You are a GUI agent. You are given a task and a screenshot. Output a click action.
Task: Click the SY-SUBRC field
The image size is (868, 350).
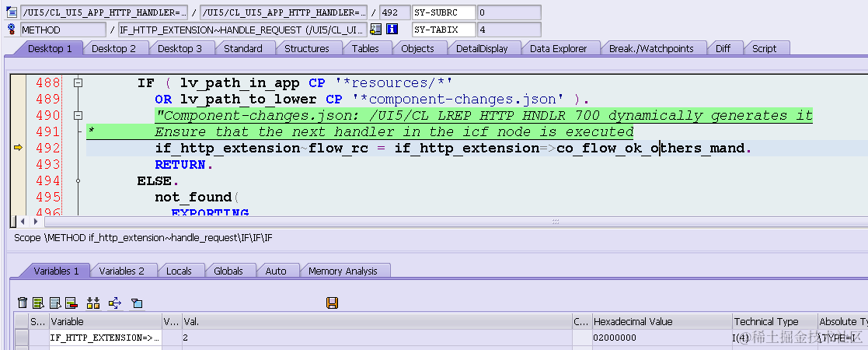pyautogui.click(x=444, y=12)
